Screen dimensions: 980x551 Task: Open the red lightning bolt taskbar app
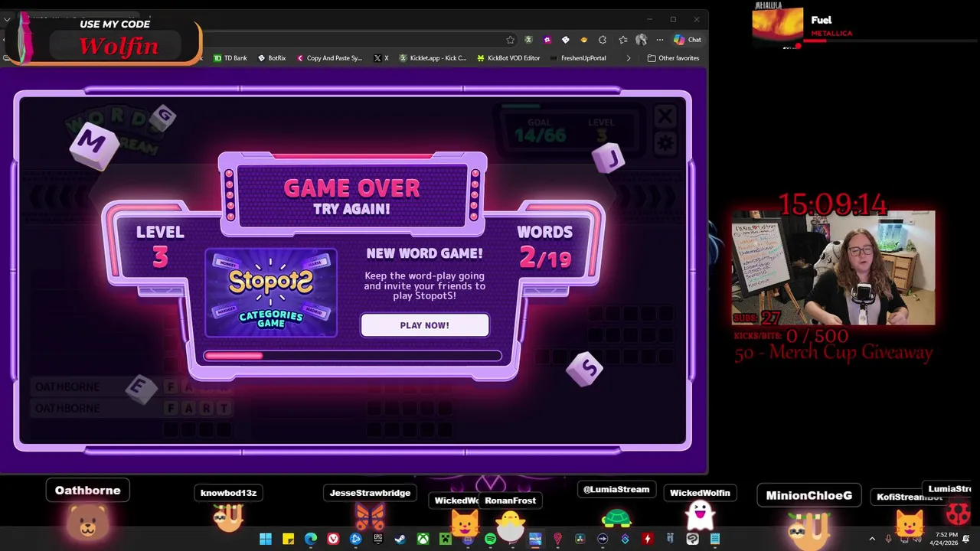(647, 540)
